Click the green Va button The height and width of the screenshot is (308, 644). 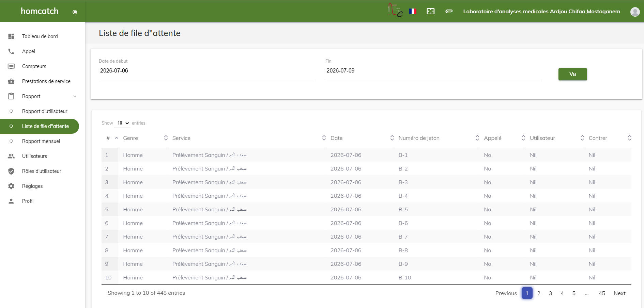point(572,74)
